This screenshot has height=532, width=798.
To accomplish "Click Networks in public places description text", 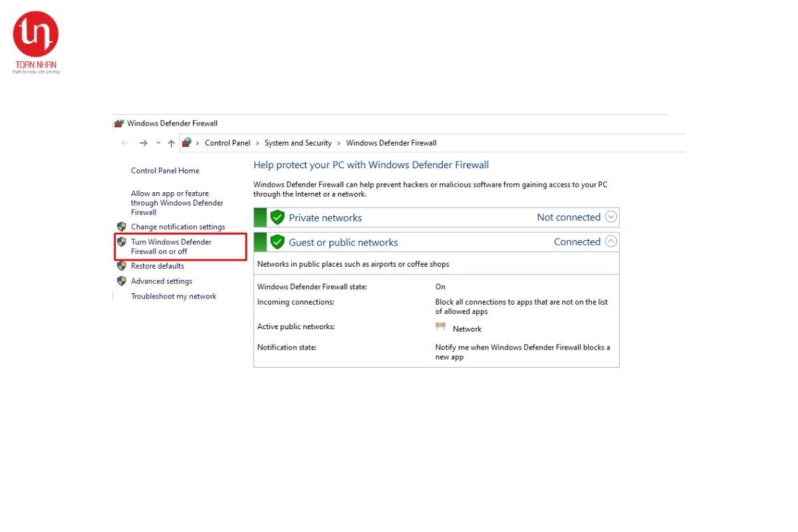I will [x=353, y=264].
